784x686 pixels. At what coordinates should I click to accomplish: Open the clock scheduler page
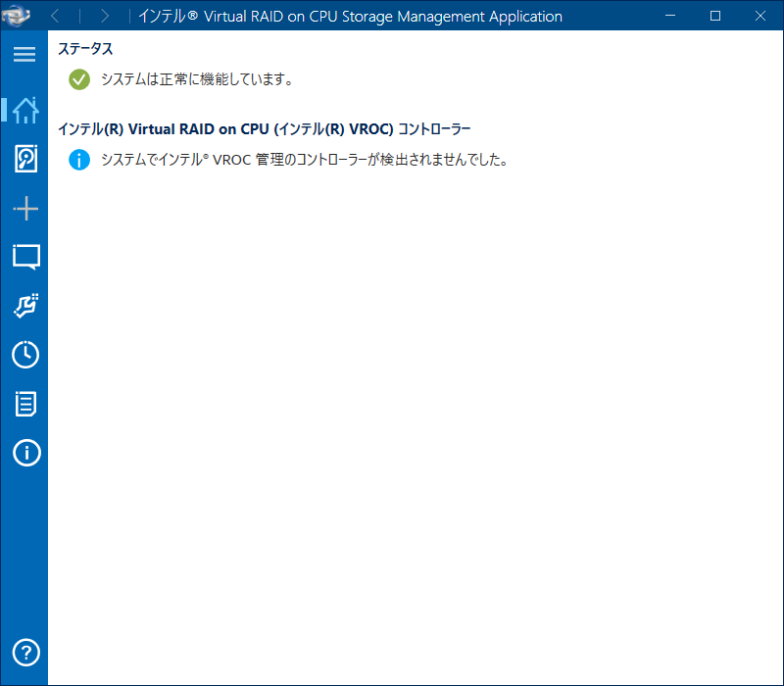pyautogui.click(x=25, y=355)
